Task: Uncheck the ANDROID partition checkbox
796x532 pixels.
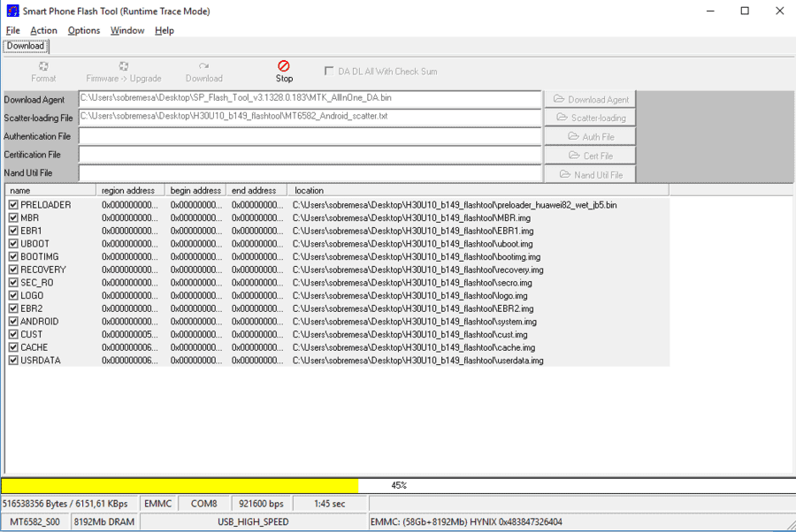Action: (13, 322)
